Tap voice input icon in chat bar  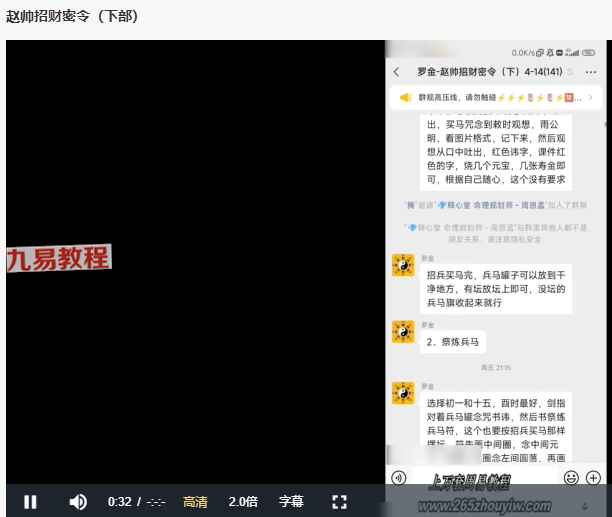point(399,478)
